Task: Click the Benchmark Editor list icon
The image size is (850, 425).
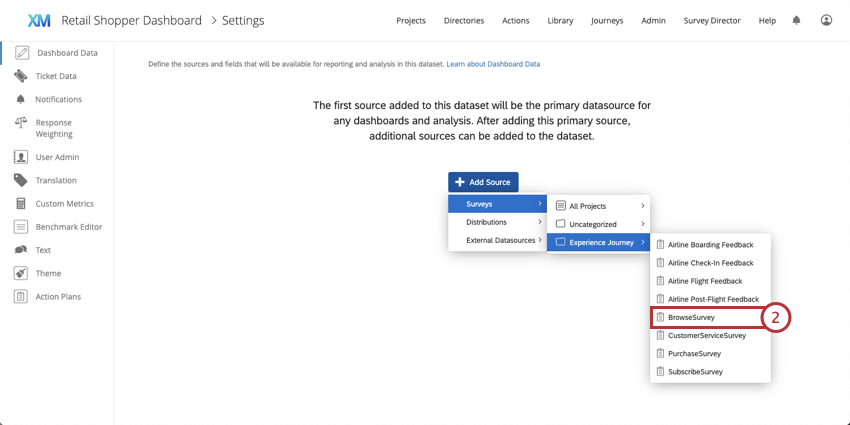Action: [21, 227]
